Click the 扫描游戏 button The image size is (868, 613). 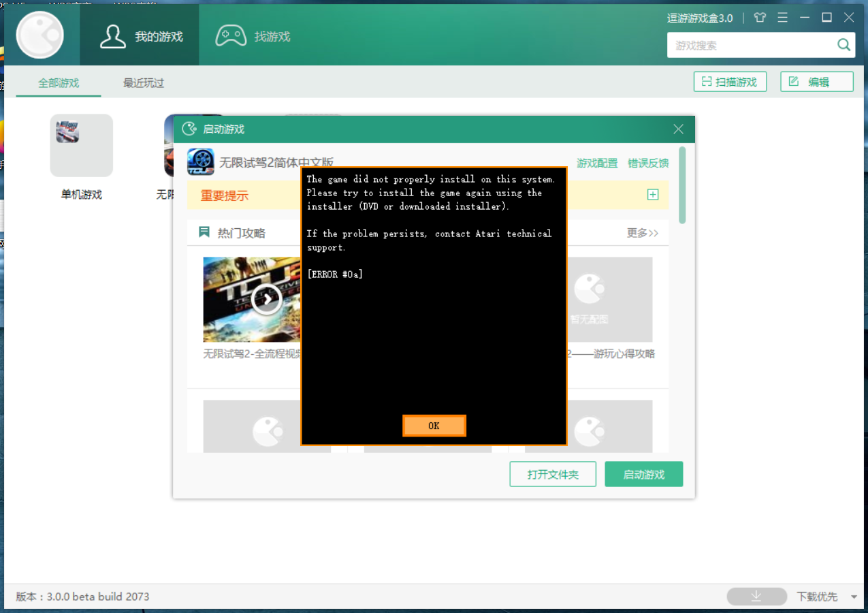pyautogui.click(x=730, y=82)
